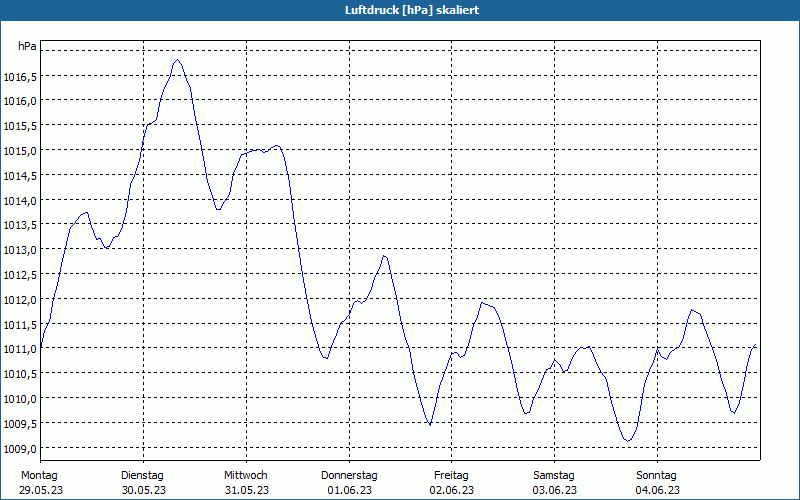Click the date 31.05.23
Screen dimensions: 800x500
(246, 490)
